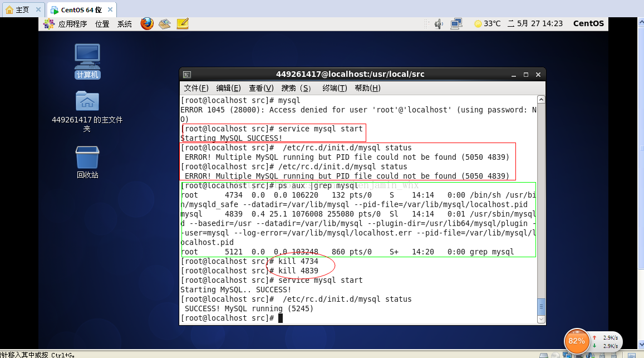Open the Firefox browser launcher icon
The image size is (644, 358).
tap(146, 23)
